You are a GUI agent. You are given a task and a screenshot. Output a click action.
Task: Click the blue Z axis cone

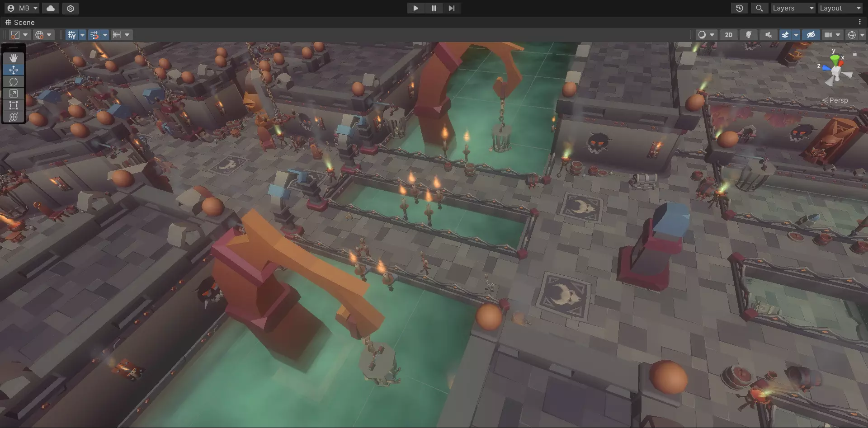coord(826,68)
